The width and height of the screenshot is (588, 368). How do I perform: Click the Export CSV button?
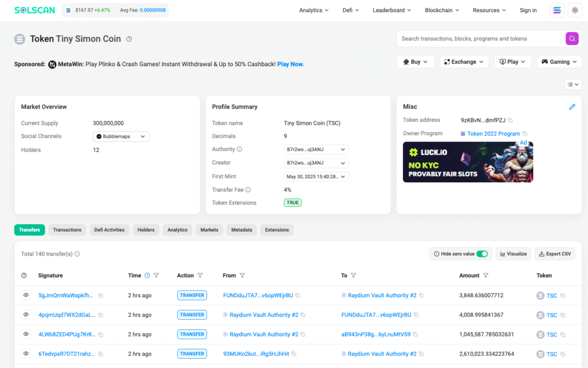click(x=554, y=254)
